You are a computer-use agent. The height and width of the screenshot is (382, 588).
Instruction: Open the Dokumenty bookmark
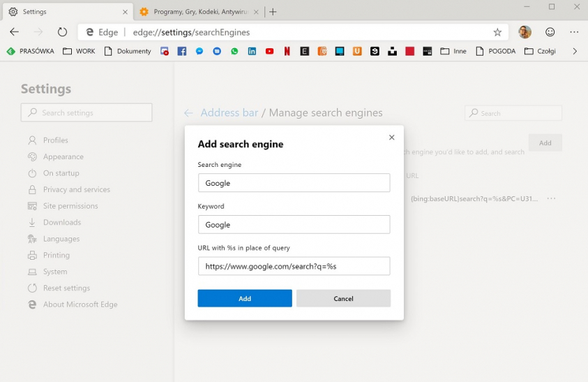coord(128,52)
